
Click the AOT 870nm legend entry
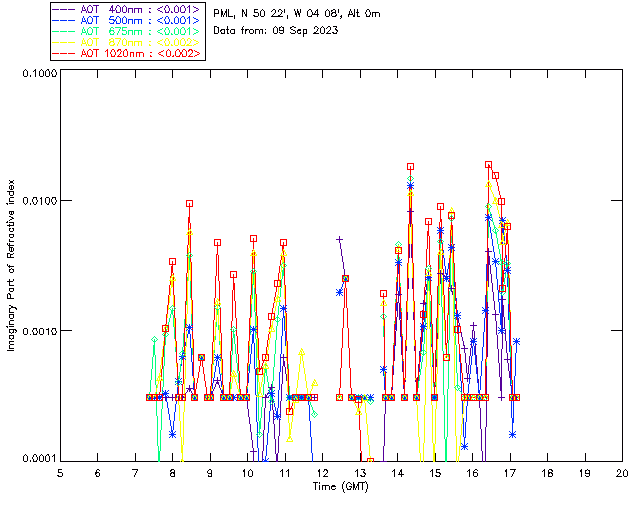[x=126, y=42]
